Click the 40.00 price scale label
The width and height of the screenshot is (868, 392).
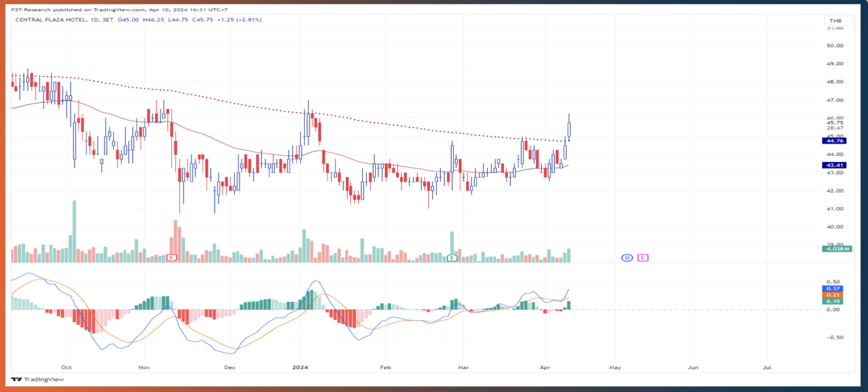835,227
